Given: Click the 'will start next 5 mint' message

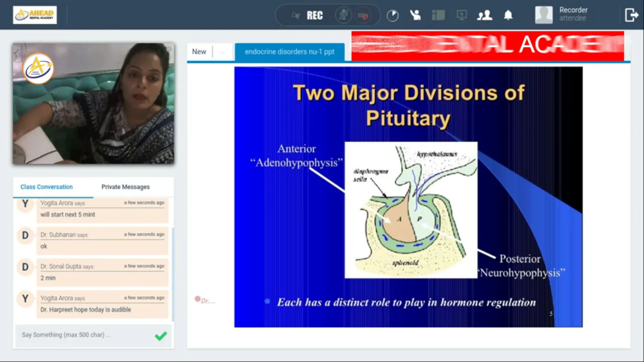Looking at the screenshot, I should (103, 211).
